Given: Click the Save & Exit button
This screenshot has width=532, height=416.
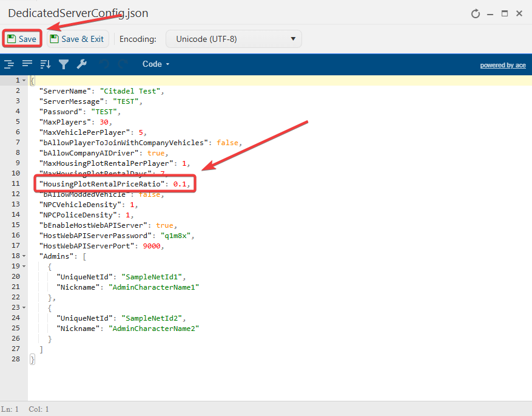Looking at the screenshot, I should (78, 39).
